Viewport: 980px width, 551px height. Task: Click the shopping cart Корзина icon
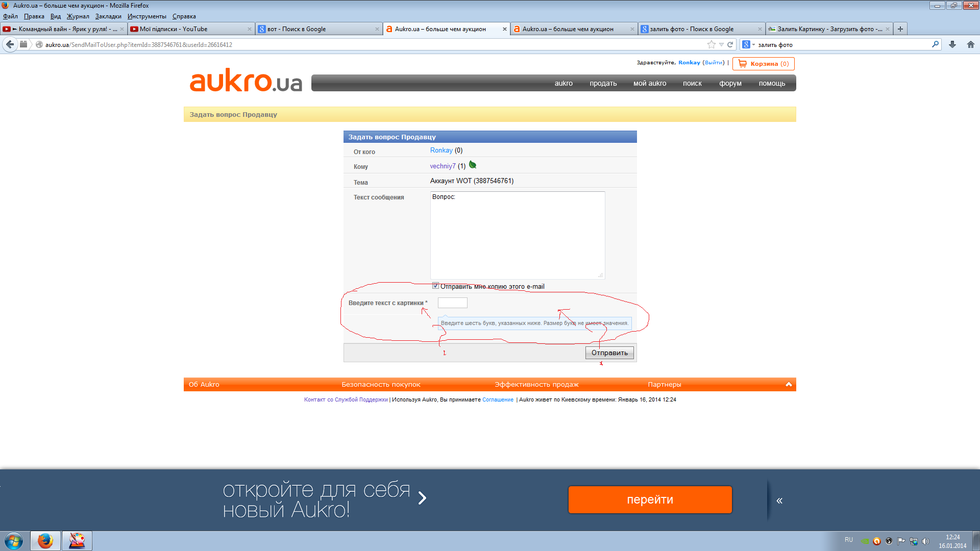click(743, 64)
